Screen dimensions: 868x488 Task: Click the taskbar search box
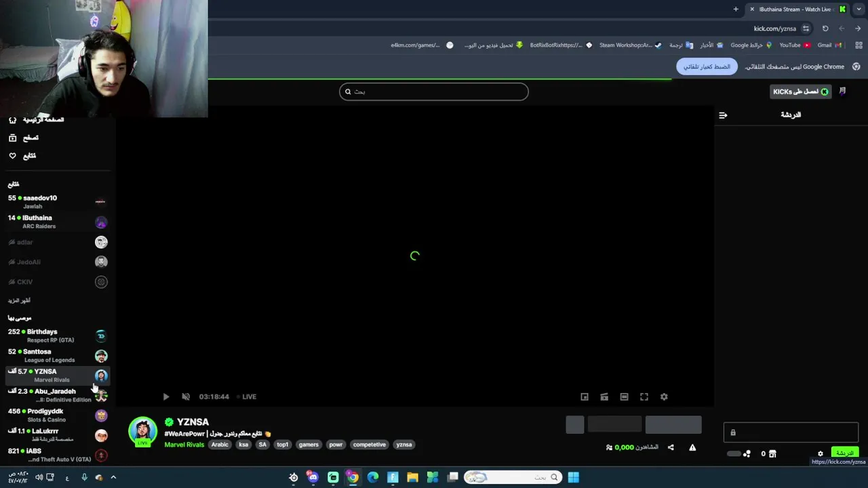[513, 477]
